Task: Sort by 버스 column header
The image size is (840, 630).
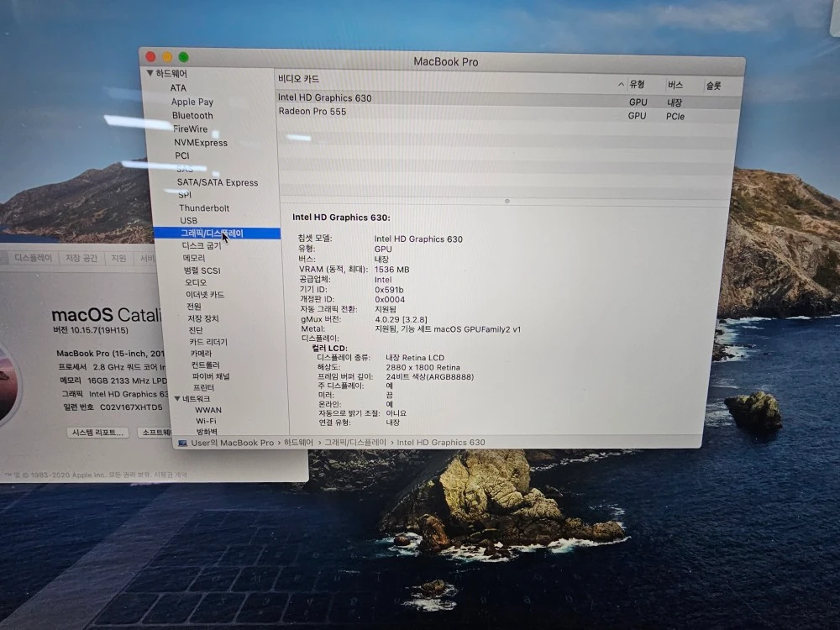Action: coord(675,85)
